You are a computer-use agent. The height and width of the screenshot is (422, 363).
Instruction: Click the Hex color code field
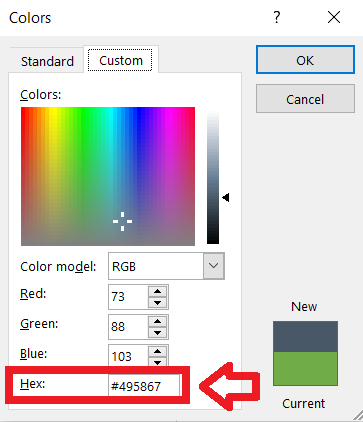[x=144, y=386]
